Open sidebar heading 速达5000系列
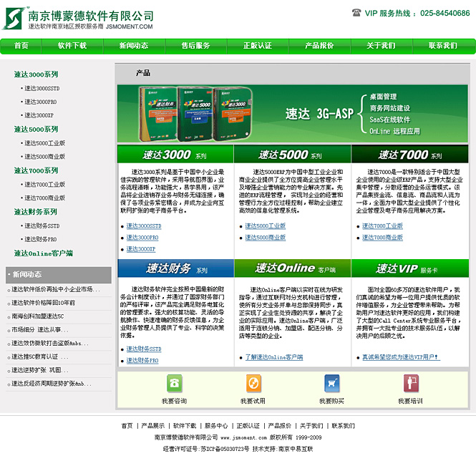 coord(36,130)
